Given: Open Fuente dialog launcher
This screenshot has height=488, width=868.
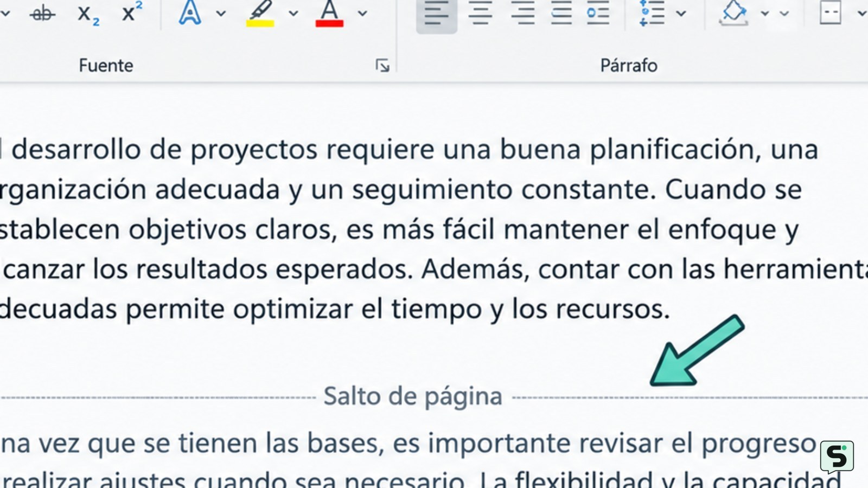Looking at the screenshot, I should pyautogui.click(x=382, y=66).
